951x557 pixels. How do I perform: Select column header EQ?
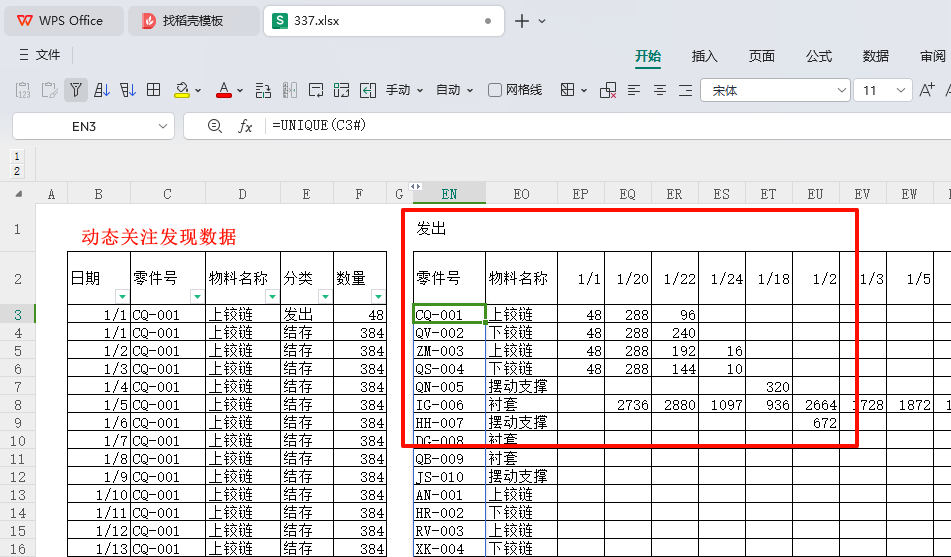(628, 194)
